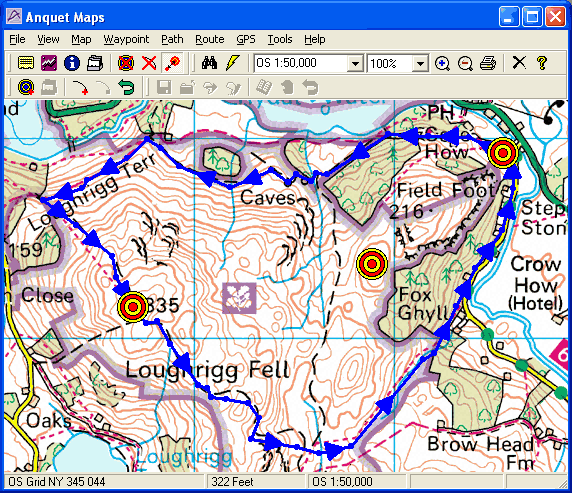
Task: Click the red X delete icon
Action: 149,63
